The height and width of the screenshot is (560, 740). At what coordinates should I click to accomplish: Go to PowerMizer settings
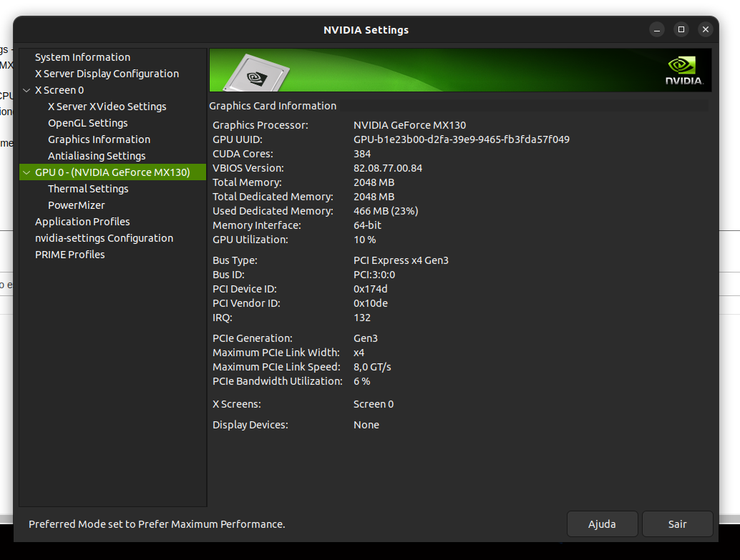[x=77, y=205]
